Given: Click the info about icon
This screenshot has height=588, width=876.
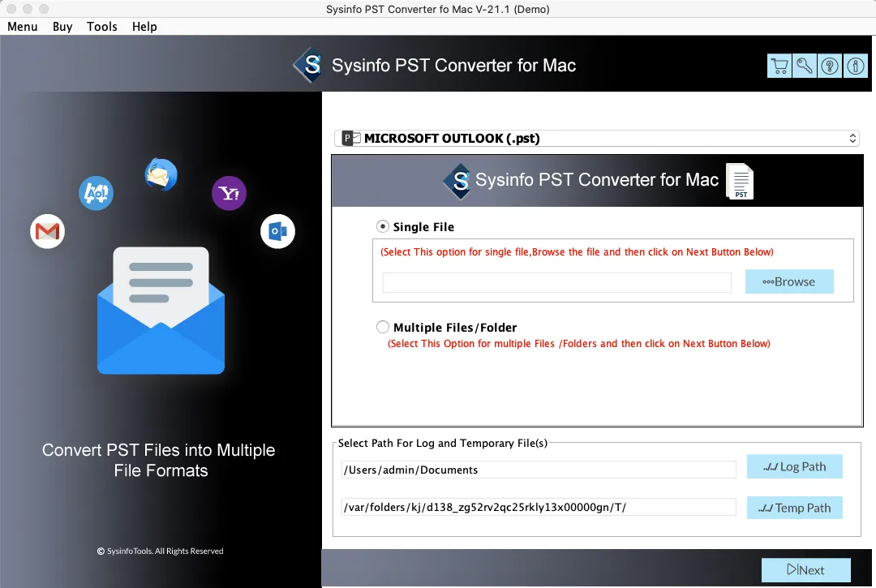Looking at the screenshot, I should (x=855, y=67).
